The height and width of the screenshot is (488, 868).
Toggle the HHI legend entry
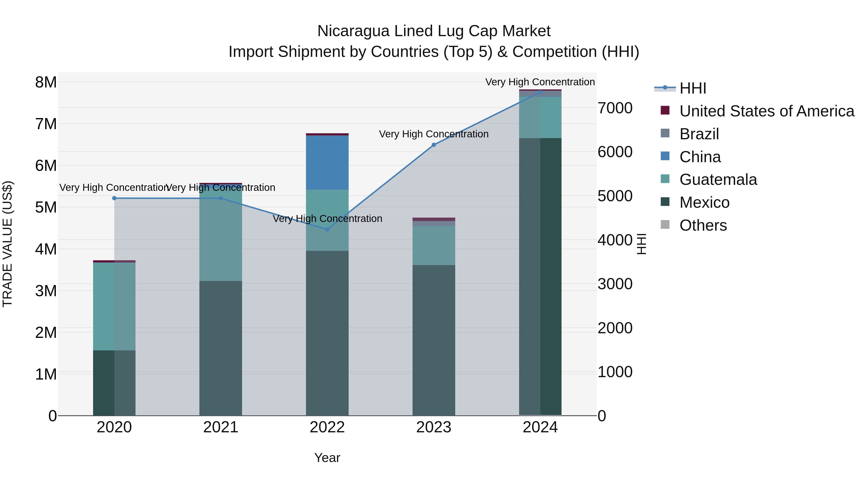coord(680,88)
